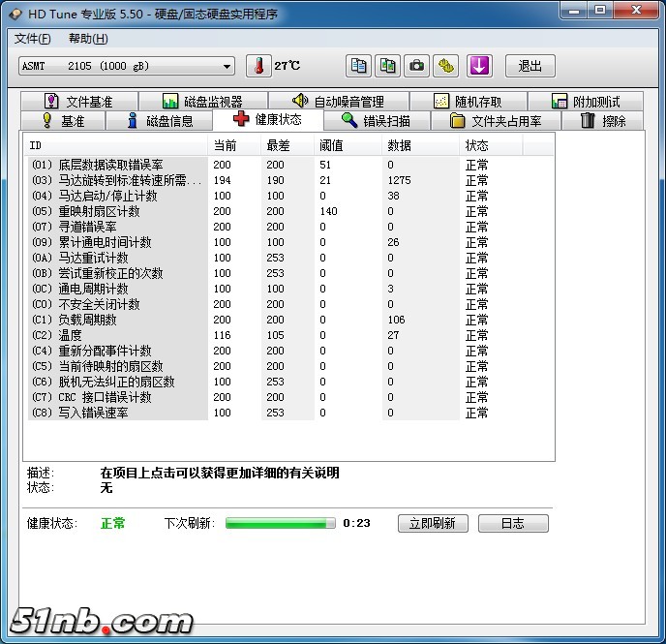
Task: Click the 阈值 column header
Action: (331, 145)
